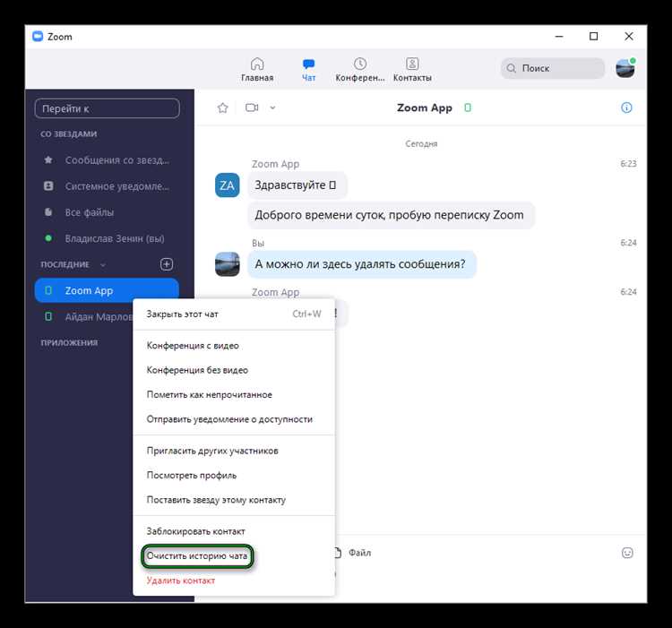The width and height of the screenshot is (672, 628).
Task: Choose Поставить звезду этому контакту
Action: click(234, 500)
